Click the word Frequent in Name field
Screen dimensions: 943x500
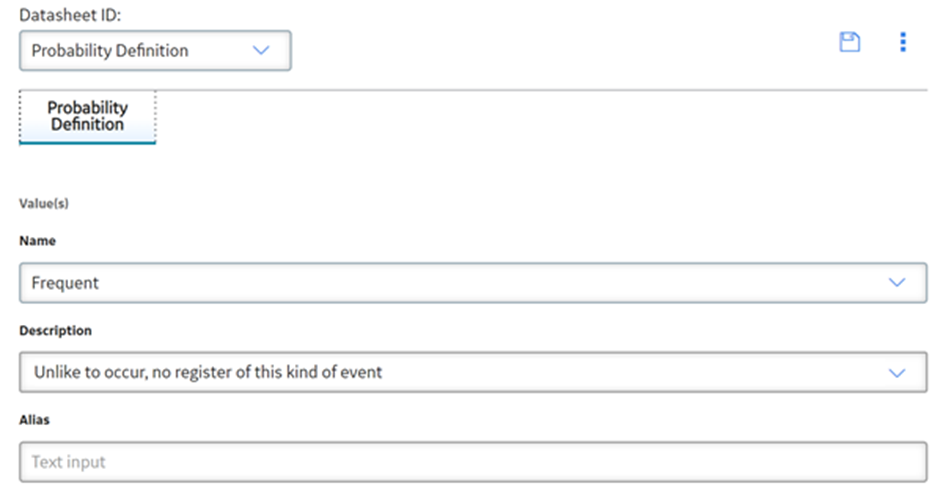[x=65, y=283]
